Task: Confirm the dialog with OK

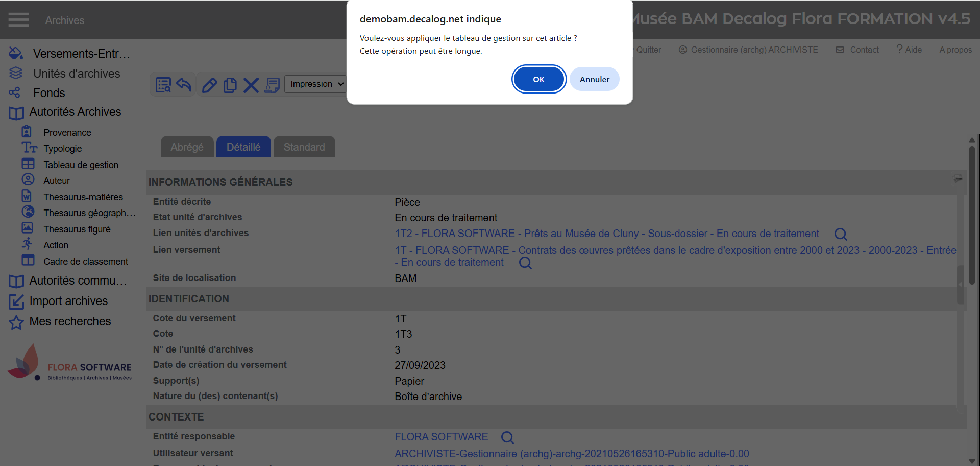Action: coord(538,79)
